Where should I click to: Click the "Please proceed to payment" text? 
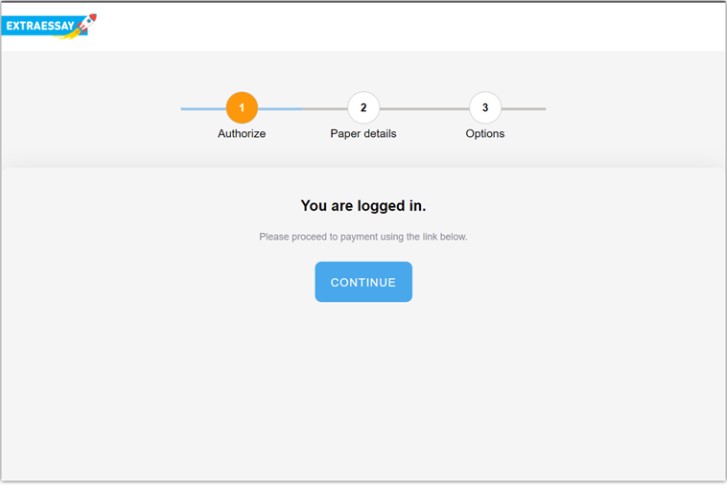364,237
